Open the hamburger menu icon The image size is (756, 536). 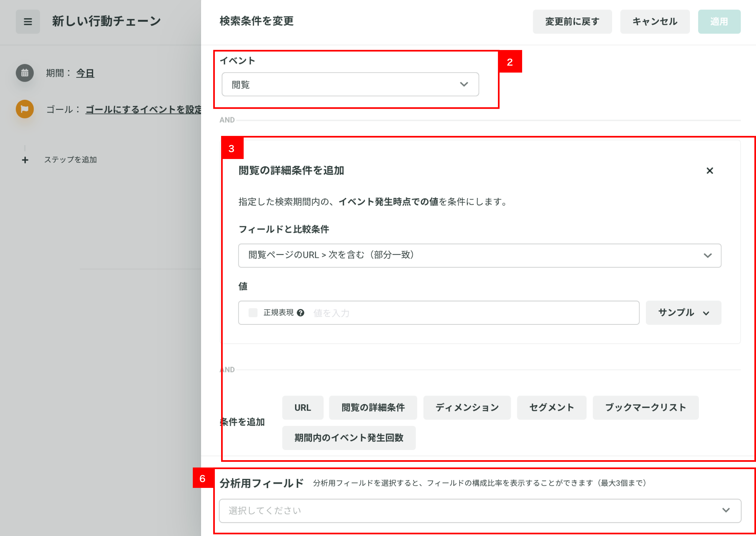pyautogui.click(x=28, y=21)
